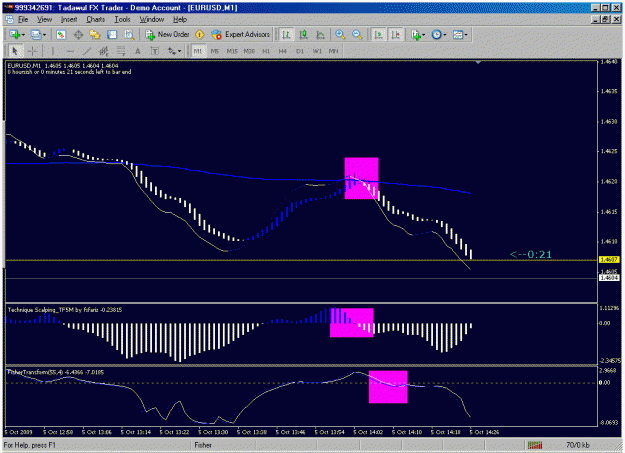Viewport: 625px width, 453px height.
Task: Select the Equidistant Channel tool
Action: tap(104, 51)
